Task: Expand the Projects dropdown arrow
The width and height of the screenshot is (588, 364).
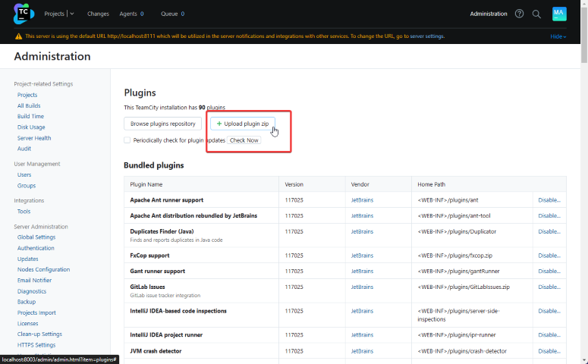Action: pos(71,14)
